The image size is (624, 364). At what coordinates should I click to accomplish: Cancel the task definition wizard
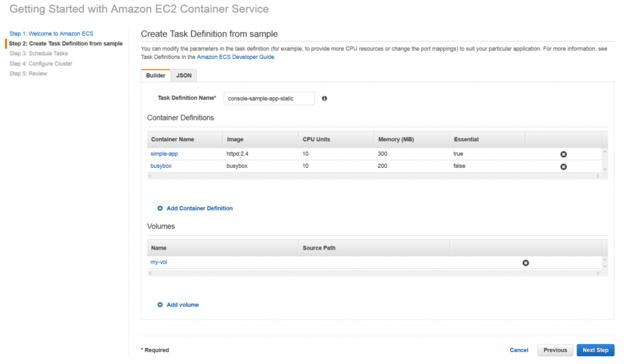coord(519,350)
